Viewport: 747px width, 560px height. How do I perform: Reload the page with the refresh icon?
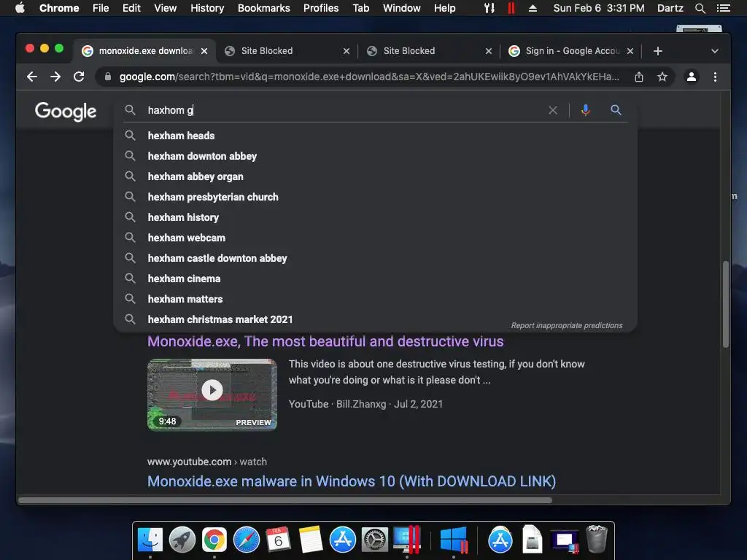click(79, 77)
